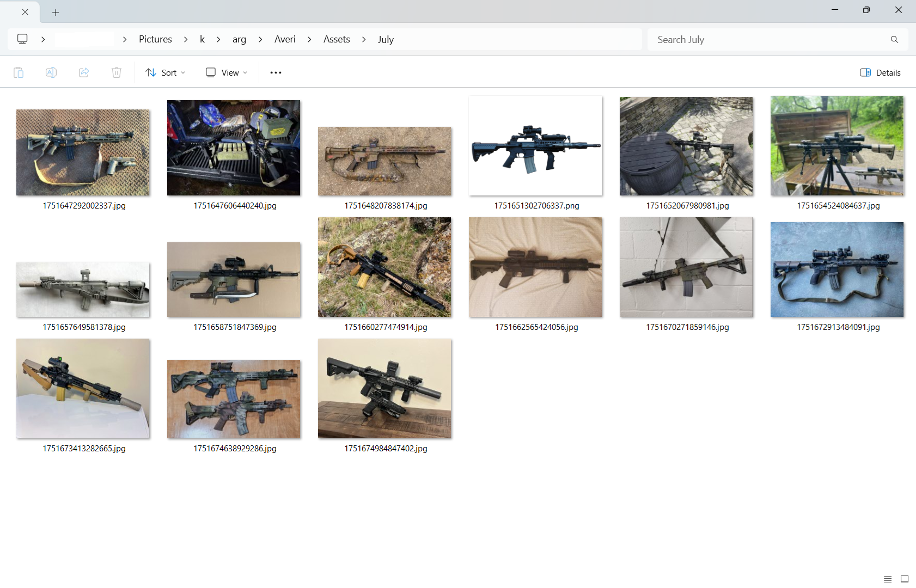Switch to details list view icon
916x588 pixels.
click(888, 579)
